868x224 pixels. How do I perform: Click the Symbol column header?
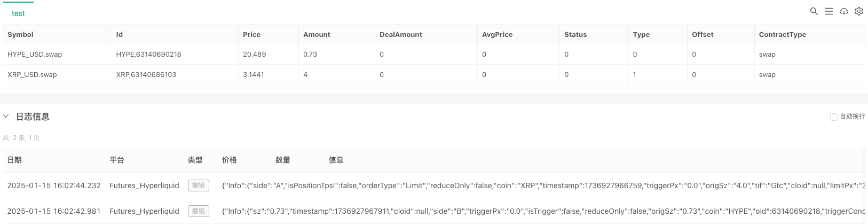(x=20, y=34)
